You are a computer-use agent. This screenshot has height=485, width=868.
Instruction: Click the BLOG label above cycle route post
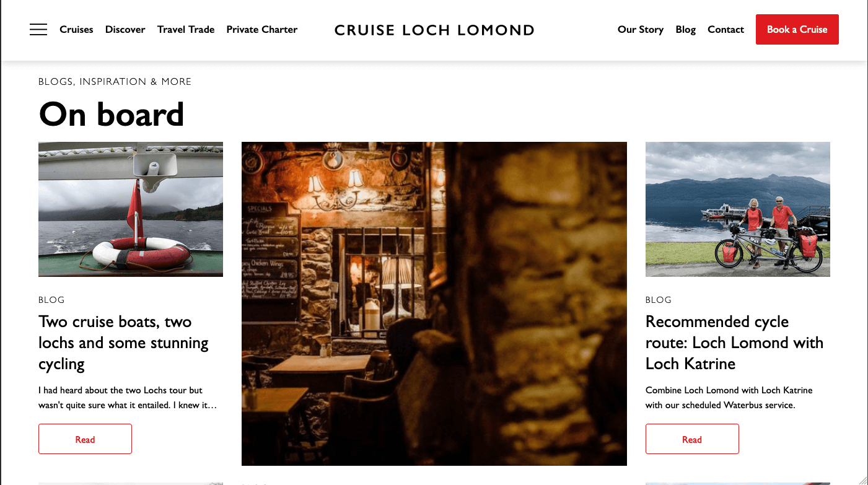[659, 300]
